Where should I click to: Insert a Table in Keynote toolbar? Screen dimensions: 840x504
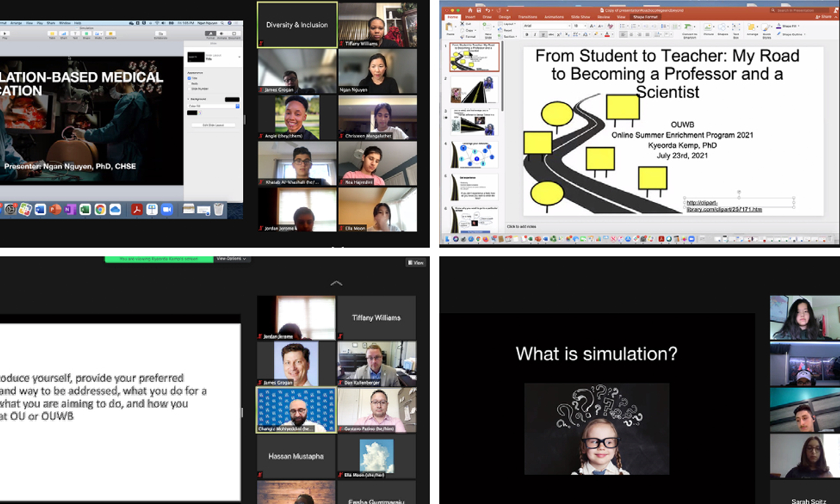pyautogui.click(x=52, y=34)
